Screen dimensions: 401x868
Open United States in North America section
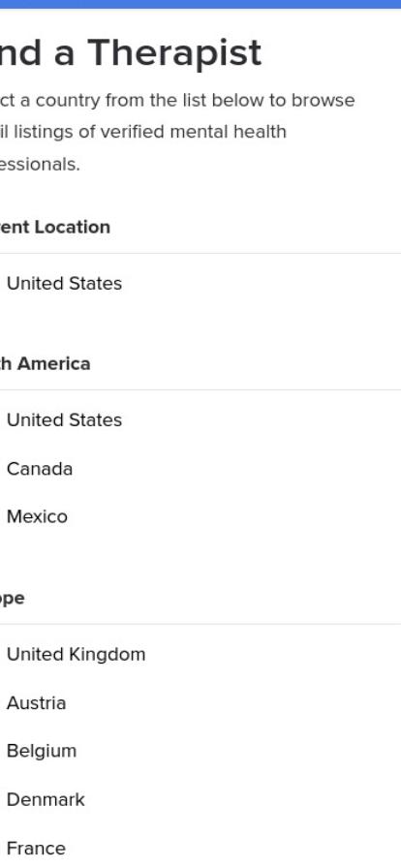64,420
